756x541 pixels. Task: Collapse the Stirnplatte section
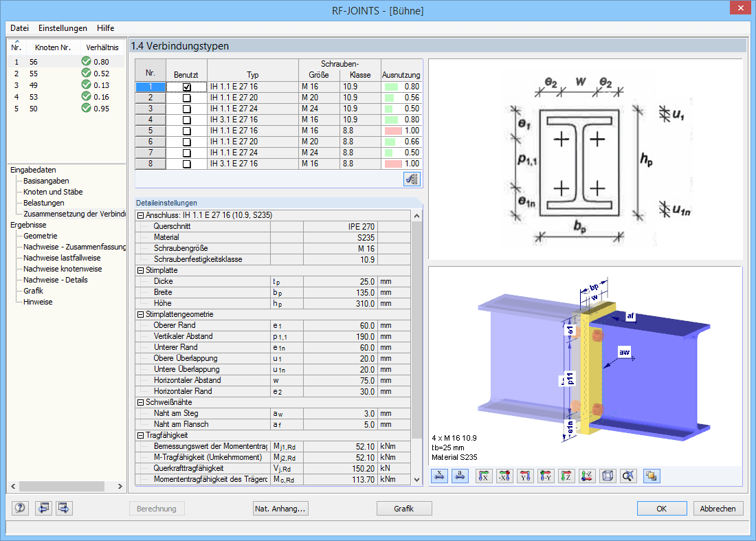click(x=141, y=271)
